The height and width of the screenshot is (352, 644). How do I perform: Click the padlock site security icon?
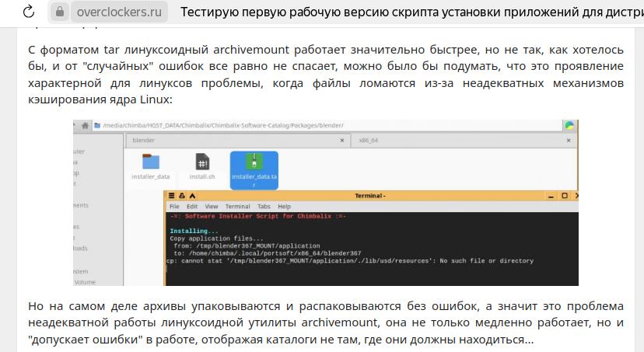click(x=60, y=12)
